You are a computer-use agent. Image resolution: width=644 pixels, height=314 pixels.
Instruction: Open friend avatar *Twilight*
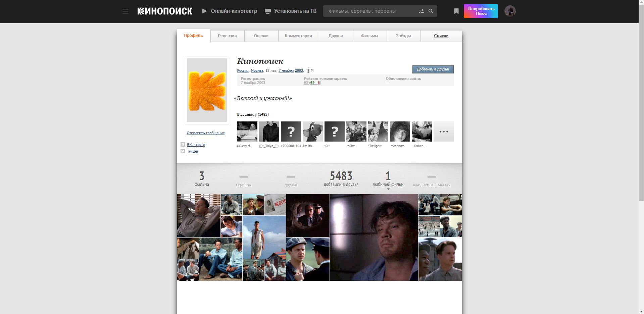tap(378, 132)
